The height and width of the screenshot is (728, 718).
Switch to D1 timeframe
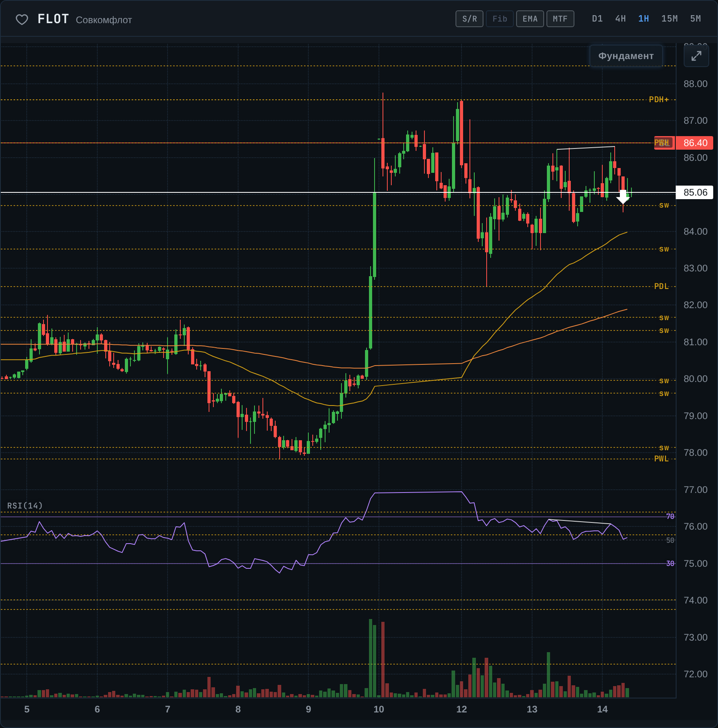tap(597, 19)
